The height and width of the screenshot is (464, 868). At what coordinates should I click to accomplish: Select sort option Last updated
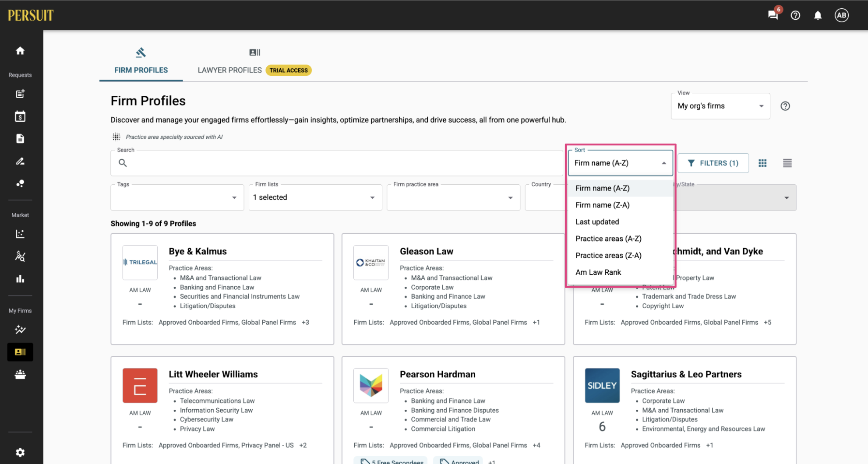click(620, 222)
